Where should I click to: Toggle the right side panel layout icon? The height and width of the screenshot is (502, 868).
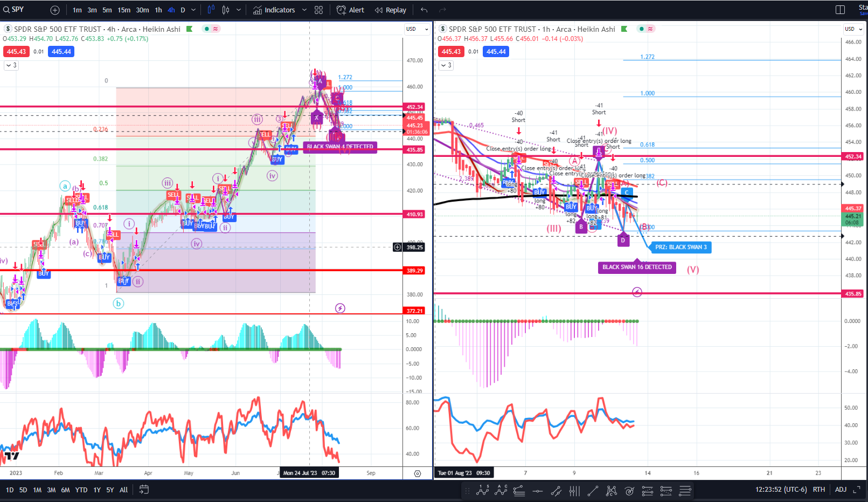[840, 10]
